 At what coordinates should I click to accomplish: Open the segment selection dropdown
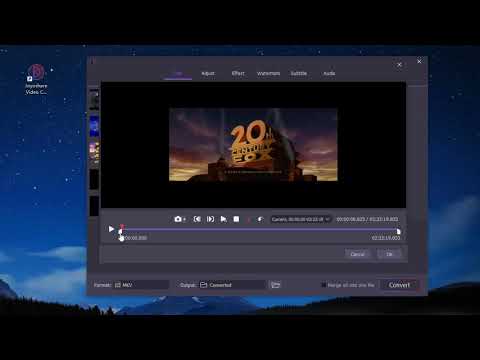[x=301, y=219]
